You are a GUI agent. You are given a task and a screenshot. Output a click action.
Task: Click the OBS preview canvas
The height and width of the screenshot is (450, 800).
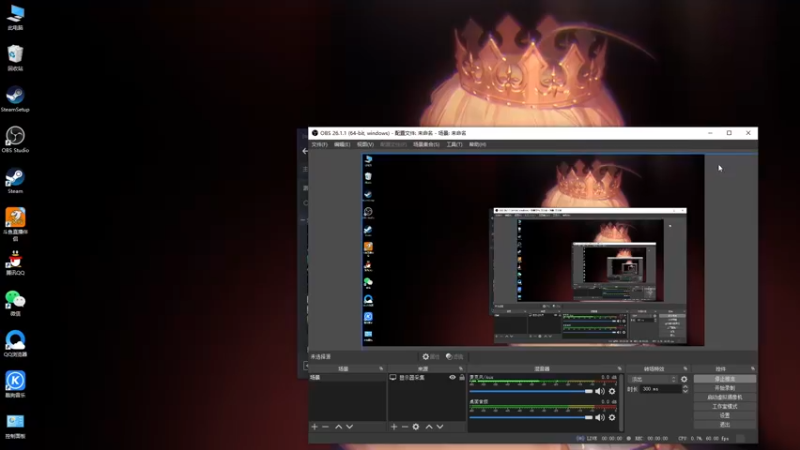tap(533, 250)
